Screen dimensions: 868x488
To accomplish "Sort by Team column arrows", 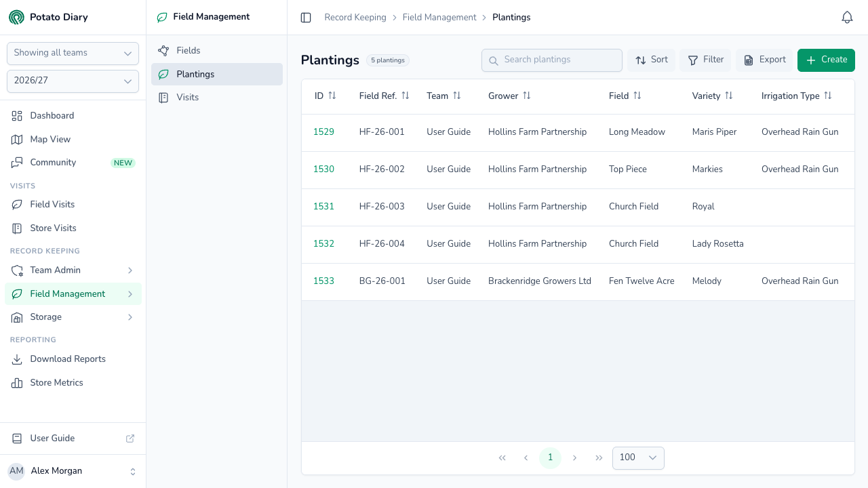I will pos(457,96).
